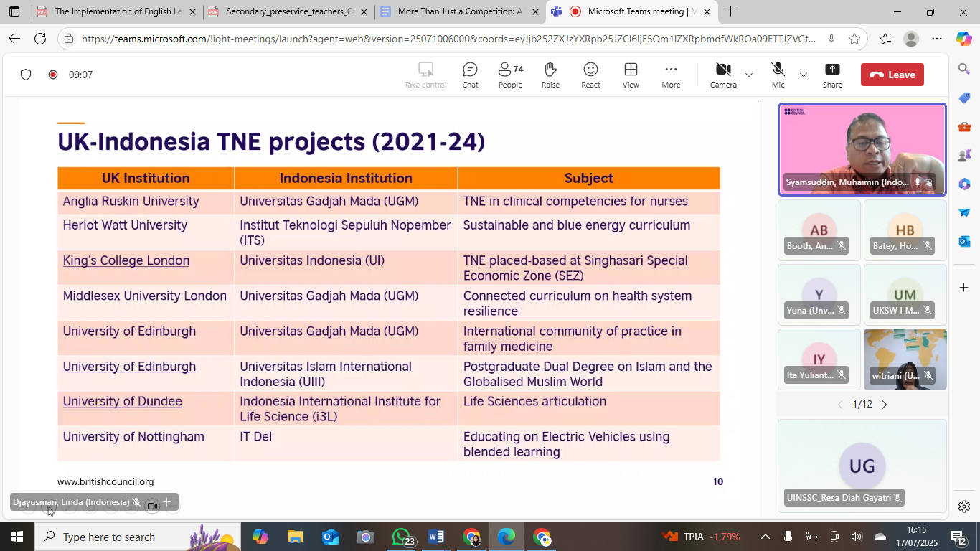980x551 pixels.
Task: Raise your hand in the meeting
Action: click(x=550, y=75)
